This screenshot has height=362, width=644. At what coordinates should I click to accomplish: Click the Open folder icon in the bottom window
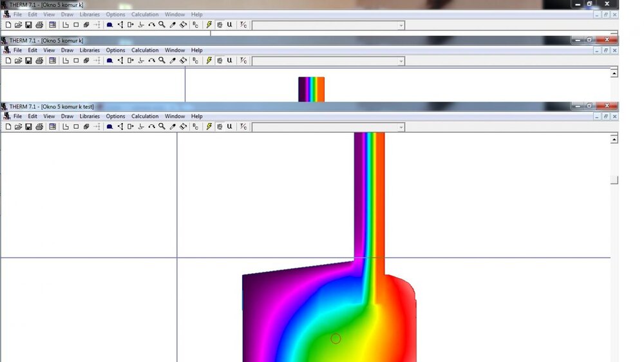point(18,127)
